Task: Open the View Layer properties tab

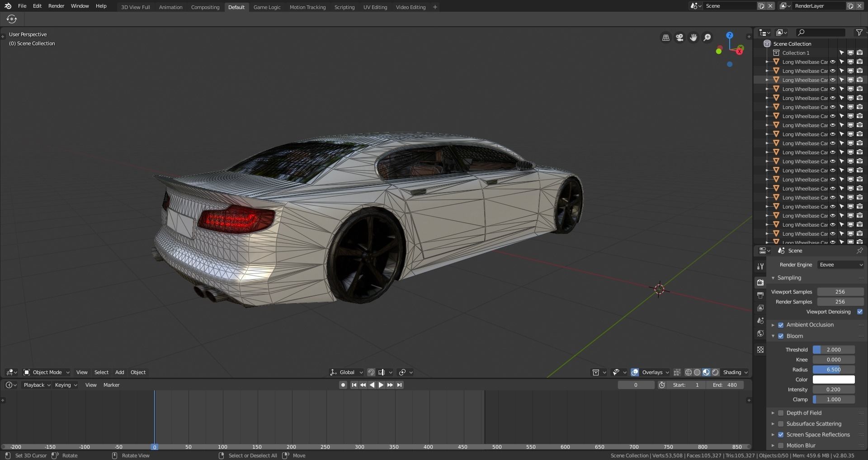Action: [760, 308]
